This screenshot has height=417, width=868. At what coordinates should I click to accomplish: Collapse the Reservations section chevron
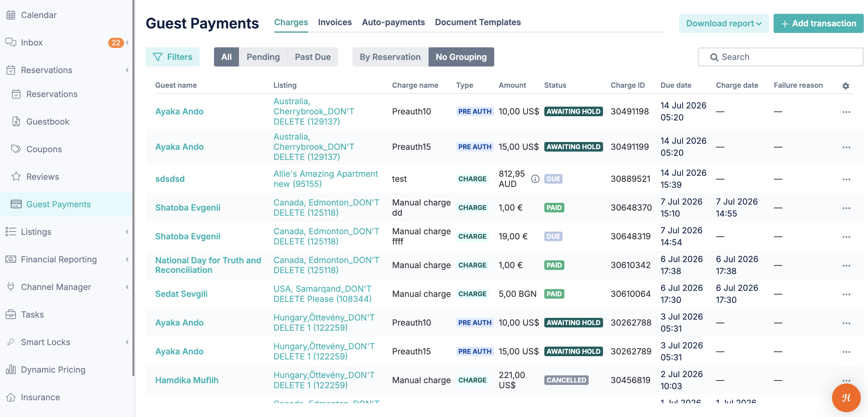pos(127,70)
